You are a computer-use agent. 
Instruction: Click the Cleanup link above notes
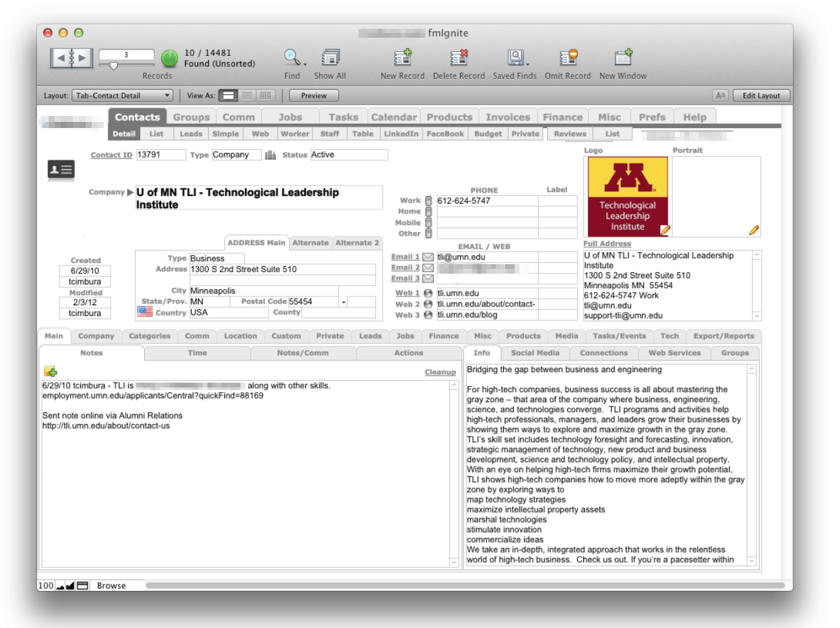tap(440, 372)
